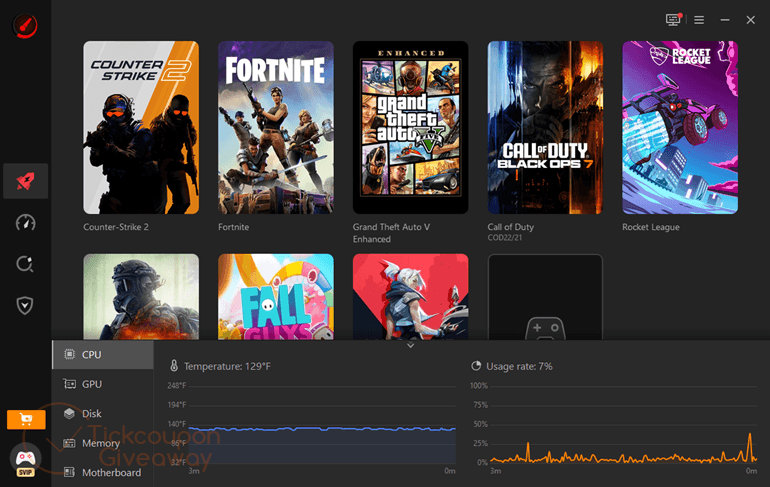770x487 pixels.
Task: Open the rocket Game Boost sidebar icon
Action: coord(26,181)
